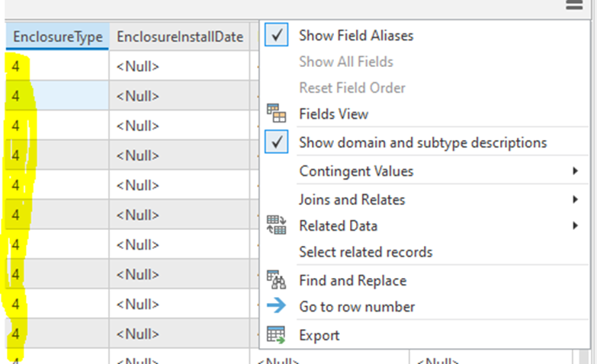Click the Export table icon

276,335
